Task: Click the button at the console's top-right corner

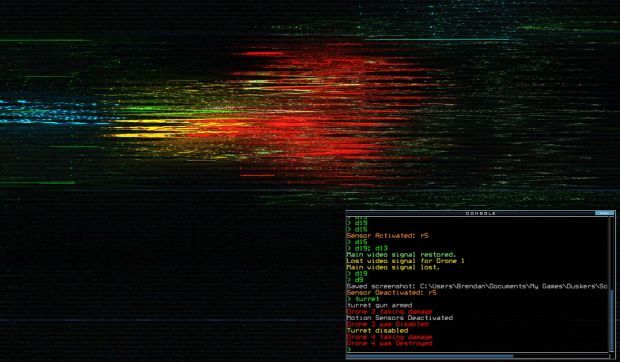Action: [604, 213]
